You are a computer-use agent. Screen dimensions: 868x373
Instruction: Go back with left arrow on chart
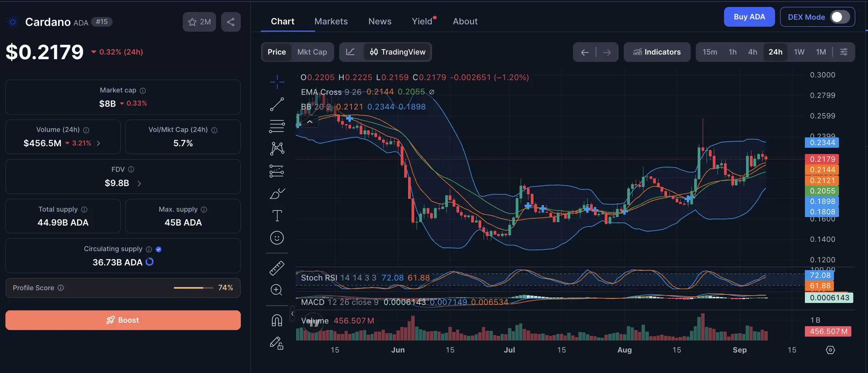[x=585, y=52]
